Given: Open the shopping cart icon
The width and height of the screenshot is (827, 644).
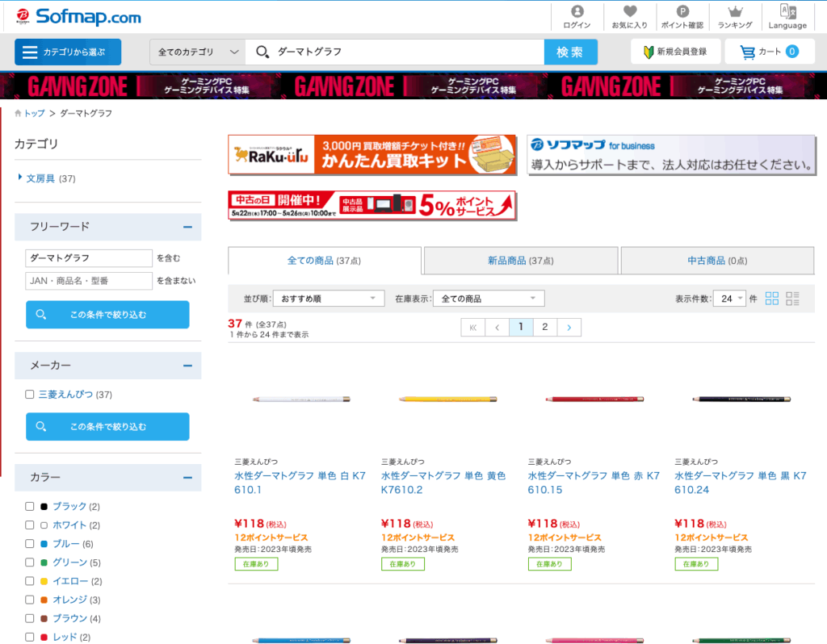Looking at the screenshot, I should point(747,52).
